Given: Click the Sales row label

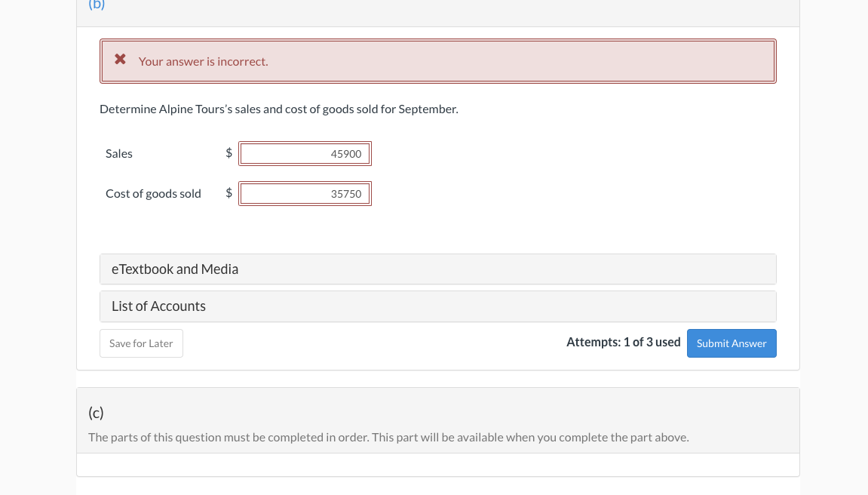Looking at the screenshot, I should [x=118, y=153].
